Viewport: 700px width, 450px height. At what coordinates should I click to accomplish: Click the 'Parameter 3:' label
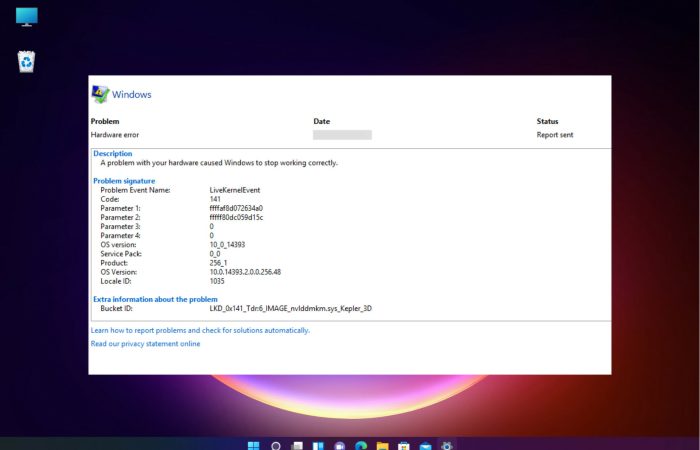coord(120,226)
